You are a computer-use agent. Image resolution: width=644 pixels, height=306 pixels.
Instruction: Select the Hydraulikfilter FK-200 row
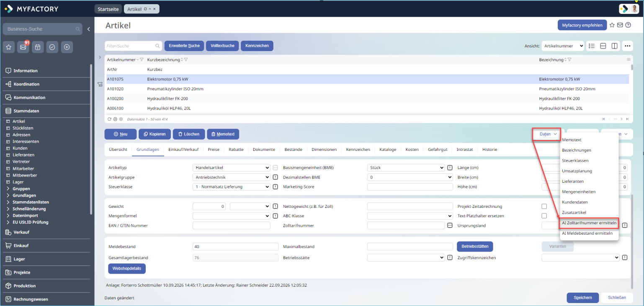click(368, 99)
